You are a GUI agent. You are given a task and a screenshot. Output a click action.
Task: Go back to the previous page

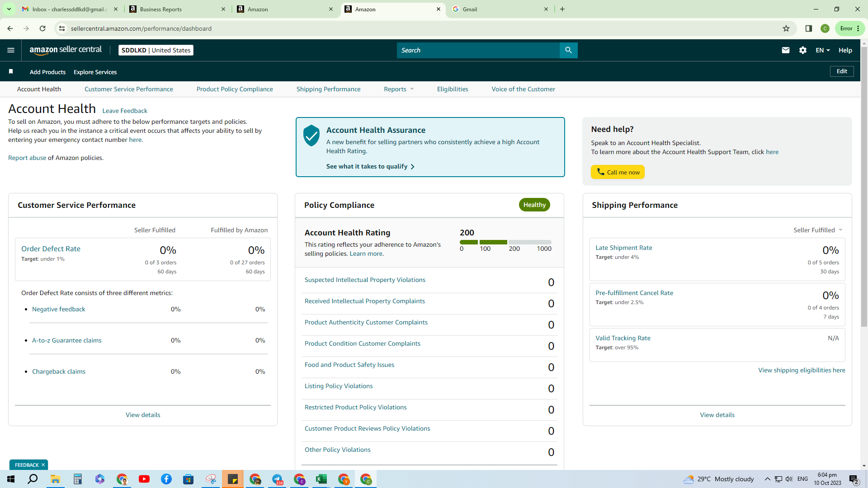[x=10, y=28]
